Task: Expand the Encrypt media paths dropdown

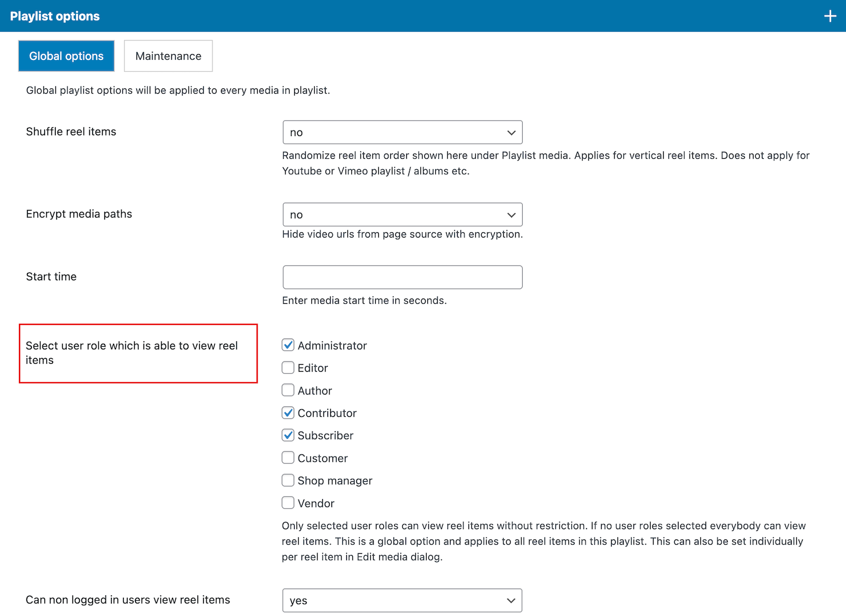Action: tap(402, 215)
